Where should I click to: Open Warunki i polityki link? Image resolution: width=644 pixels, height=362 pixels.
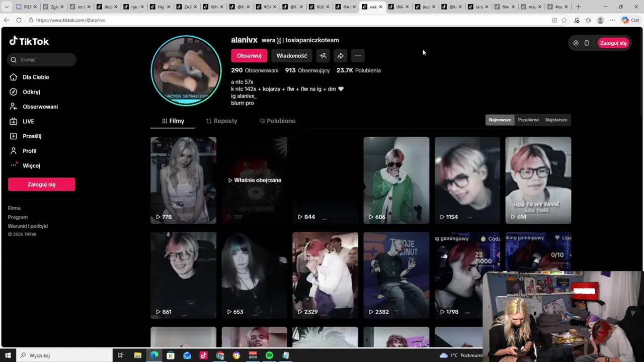pos(28,226)
